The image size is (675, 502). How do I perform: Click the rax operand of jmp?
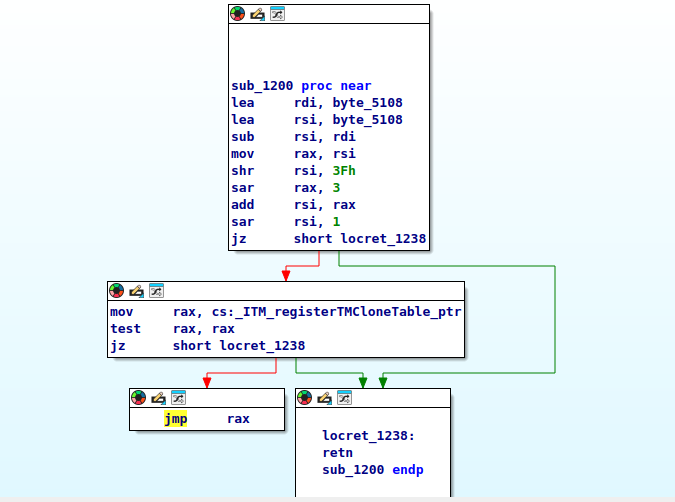[x=238, y=419]
